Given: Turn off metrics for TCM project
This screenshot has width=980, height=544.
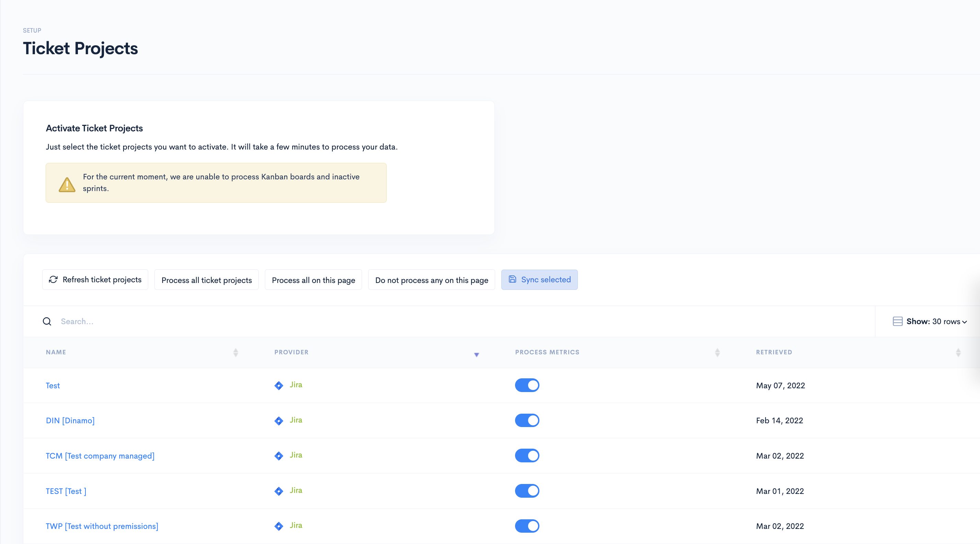Looking at the screenshot, I should [527, 456].
